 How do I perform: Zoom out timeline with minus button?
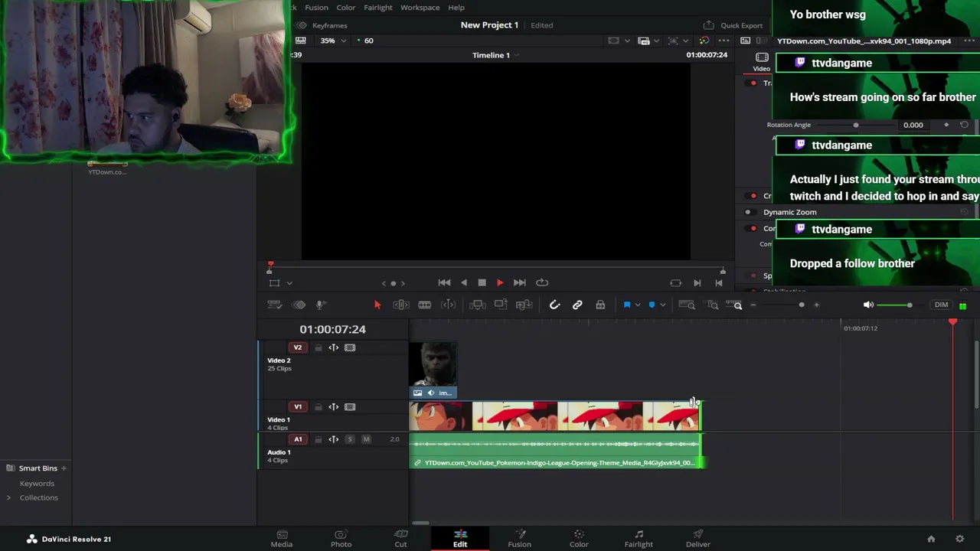753,305
